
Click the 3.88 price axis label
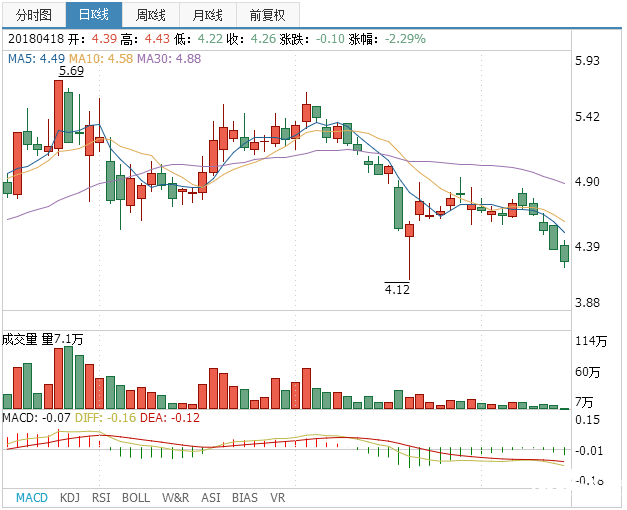pyautogui.click(x=587, y=303)
